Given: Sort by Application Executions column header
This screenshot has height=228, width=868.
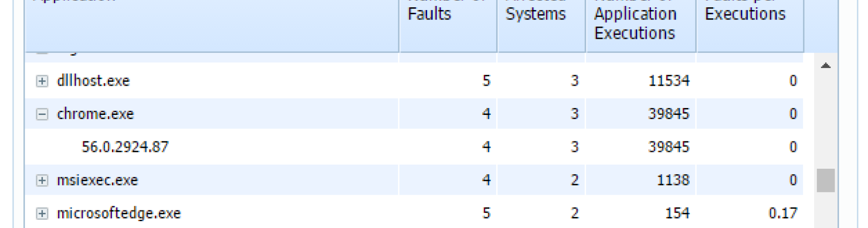Looking at the screenshot, I should (x=640, y=26).
